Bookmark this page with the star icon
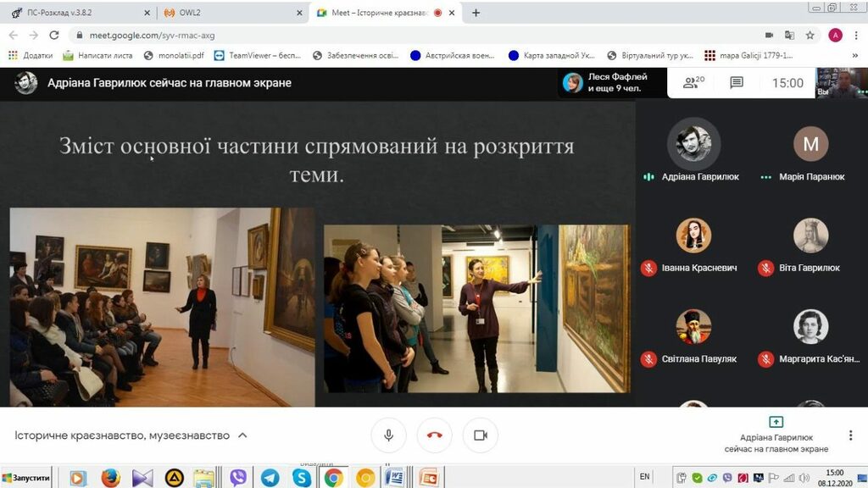 [x=810, y=35]
